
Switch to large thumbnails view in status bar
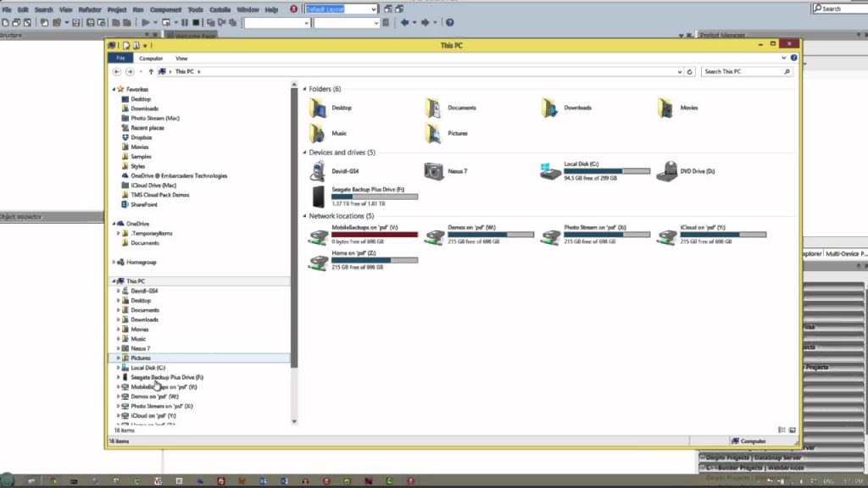[x=792, y=431]
